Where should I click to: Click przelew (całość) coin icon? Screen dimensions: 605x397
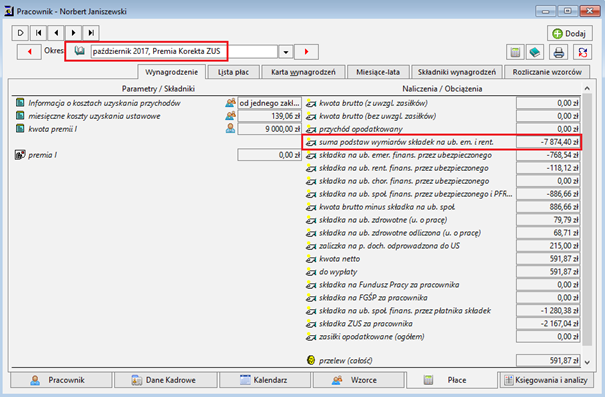click(311, 360)
